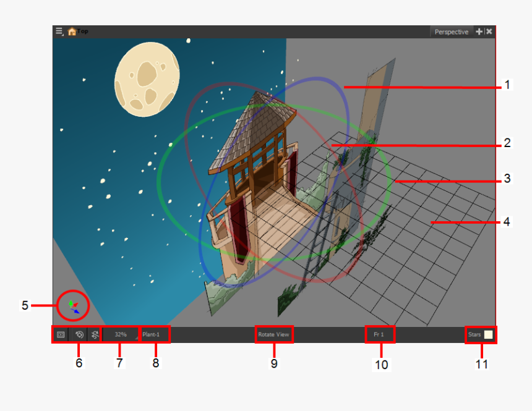Open the view menu hamburger icon

click(59, 32)
